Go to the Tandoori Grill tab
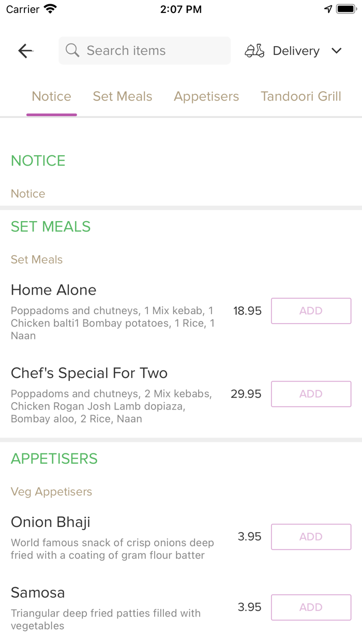 tap(301, 96)
